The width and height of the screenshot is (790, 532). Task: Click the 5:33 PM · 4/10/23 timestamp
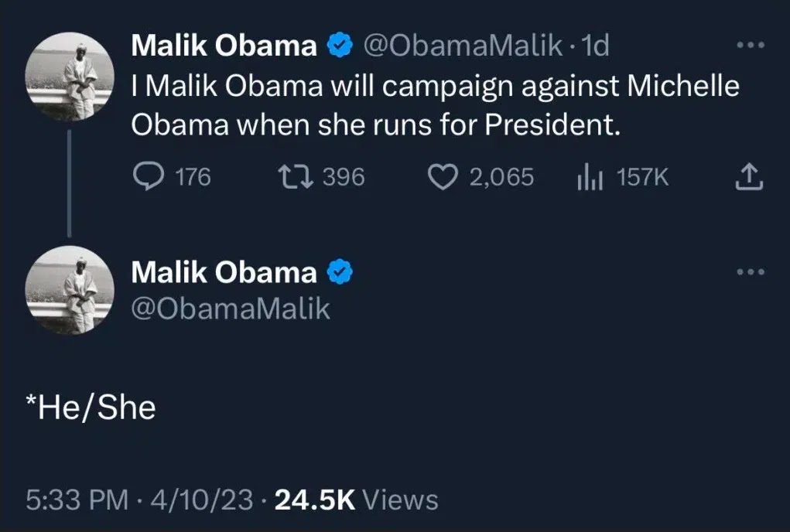139,500
